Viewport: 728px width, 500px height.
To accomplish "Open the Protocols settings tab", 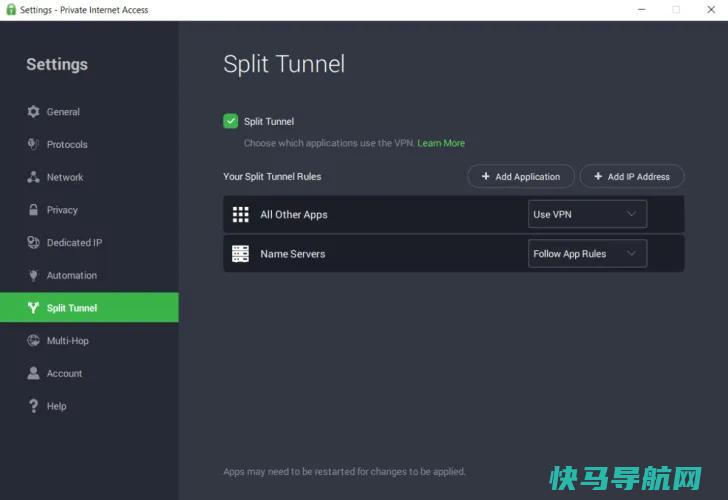I will [x=89, y=144].
